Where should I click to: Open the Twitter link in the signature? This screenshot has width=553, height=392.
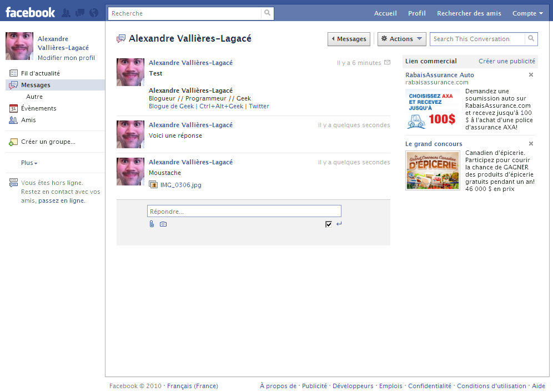coord(259,106)
